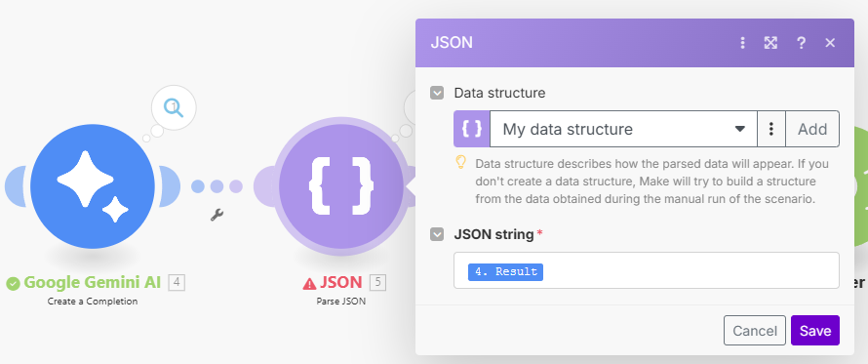
Task: Click the red warning icon beside JSON
Action: pos(309,283)
